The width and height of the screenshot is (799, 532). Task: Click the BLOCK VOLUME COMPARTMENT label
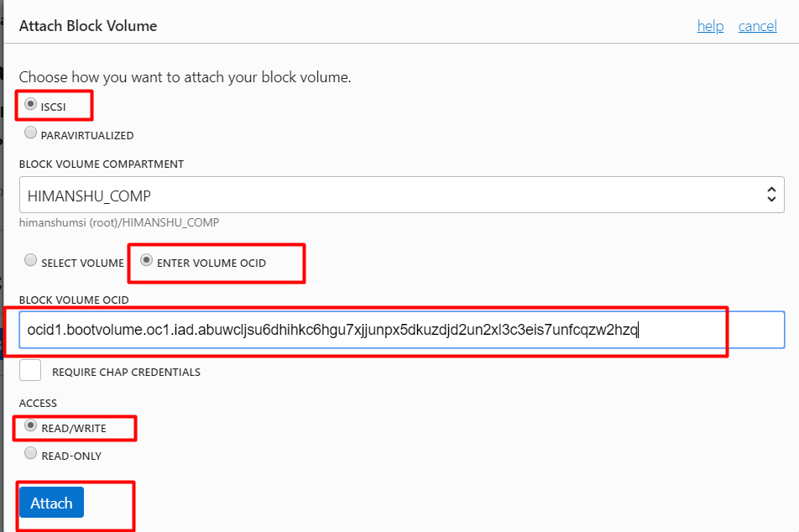click(102, 164)
